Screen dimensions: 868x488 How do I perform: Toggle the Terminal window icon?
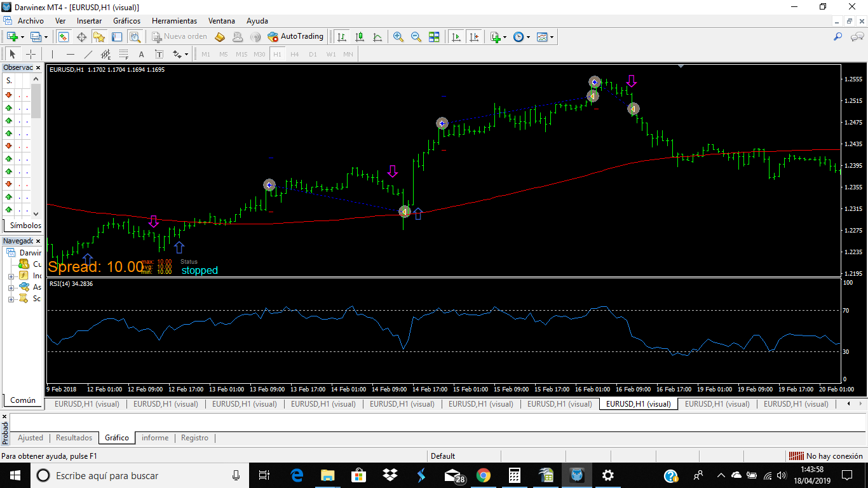(117, 37)
